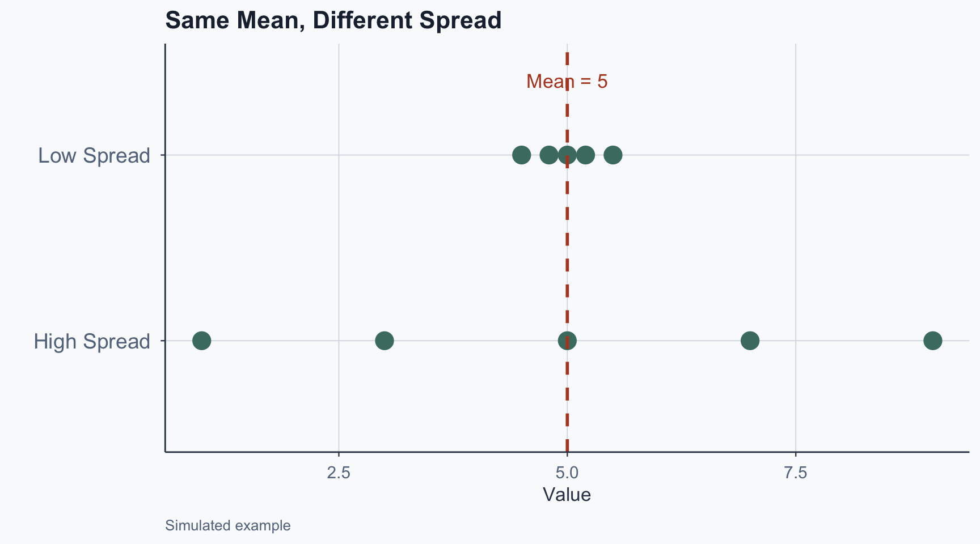This screenshot has width=980, height=544.
Task: Click the chart title 'Same Mean, Different Spread'
Action: click(x=333, y=21)
